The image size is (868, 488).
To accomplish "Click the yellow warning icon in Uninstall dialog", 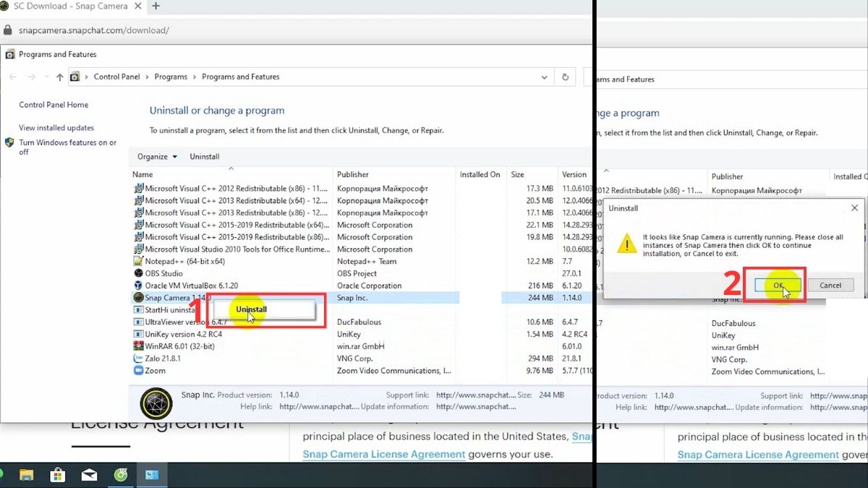I will click(626, 243).
